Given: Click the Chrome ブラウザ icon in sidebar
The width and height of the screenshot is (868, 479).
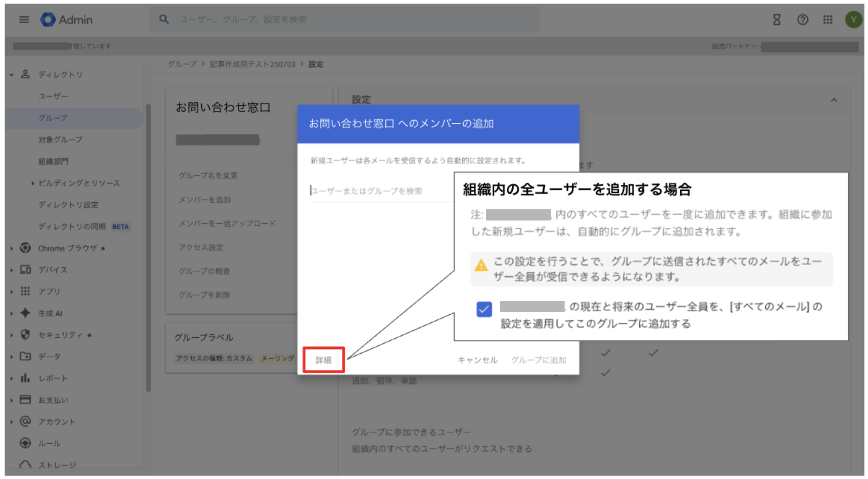Looking at the screenshot, I should [25, 248].
